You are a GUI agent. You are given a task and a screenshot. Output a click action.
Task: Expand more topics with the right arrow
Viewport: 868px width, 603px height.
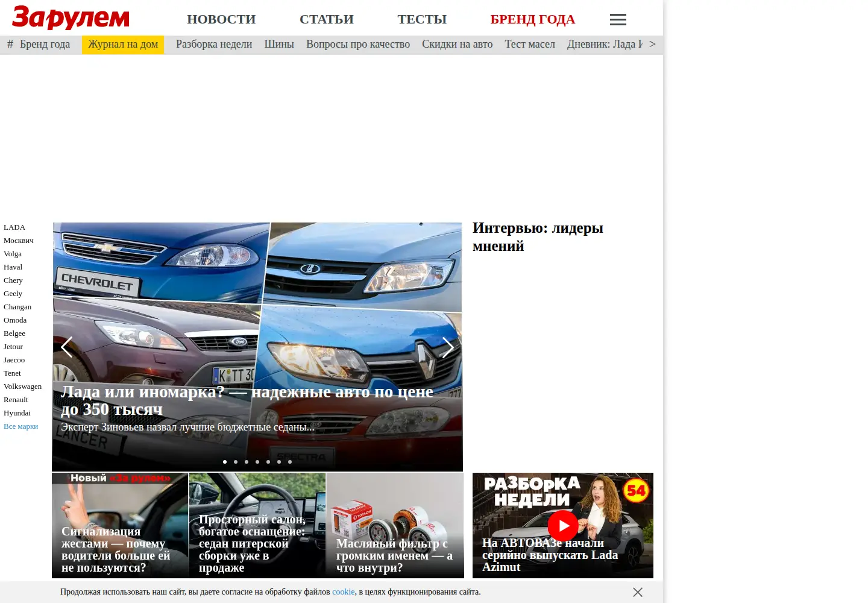click(652, 44)
